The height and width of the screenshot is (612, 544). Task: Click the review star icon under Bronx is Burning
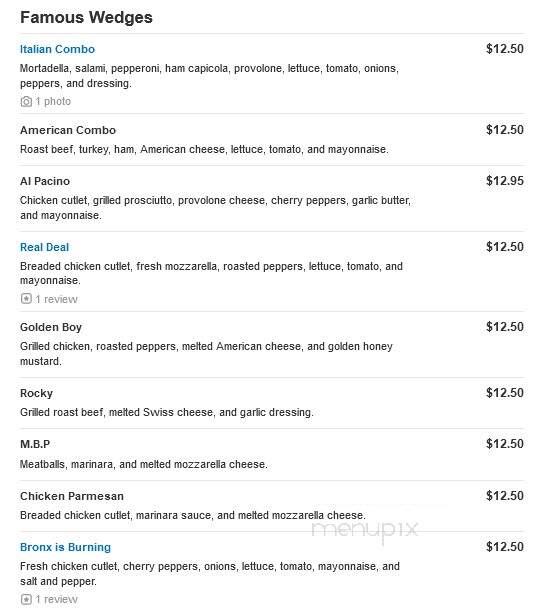pos(26,599)
